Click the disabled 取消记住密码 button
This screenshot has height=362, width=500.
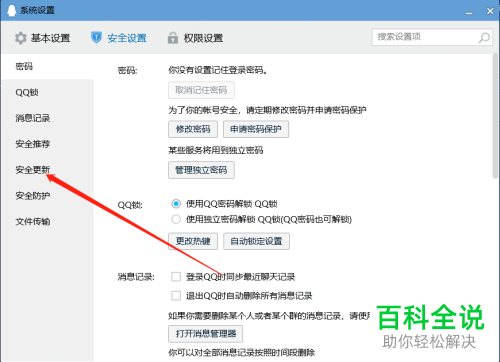[201, 90]
